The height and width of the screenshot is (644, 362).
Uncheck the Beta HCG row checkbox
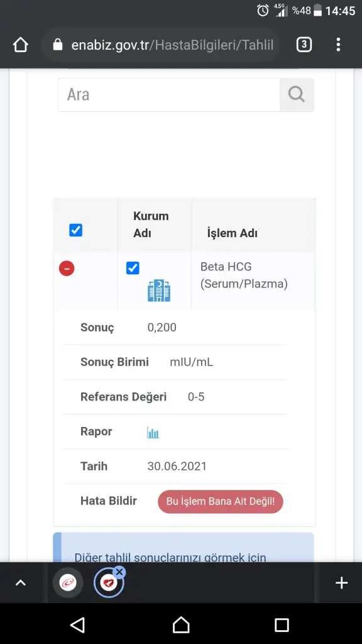click(133, 268)
